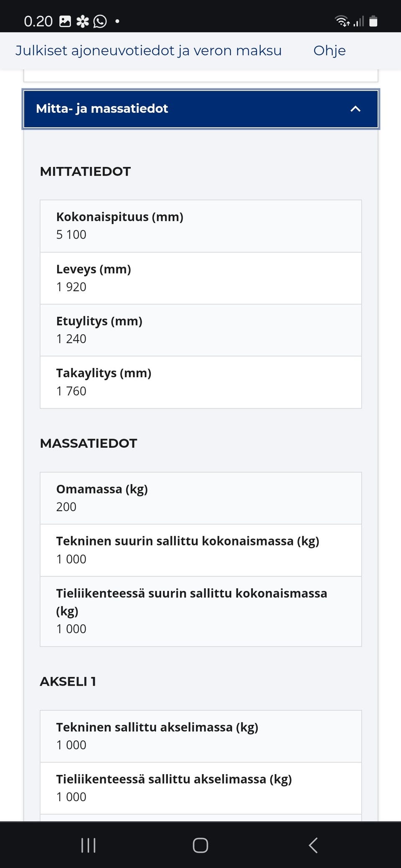
Task: Tap the Kokonaispituus value 5 100
Action: tap(71, 235)
